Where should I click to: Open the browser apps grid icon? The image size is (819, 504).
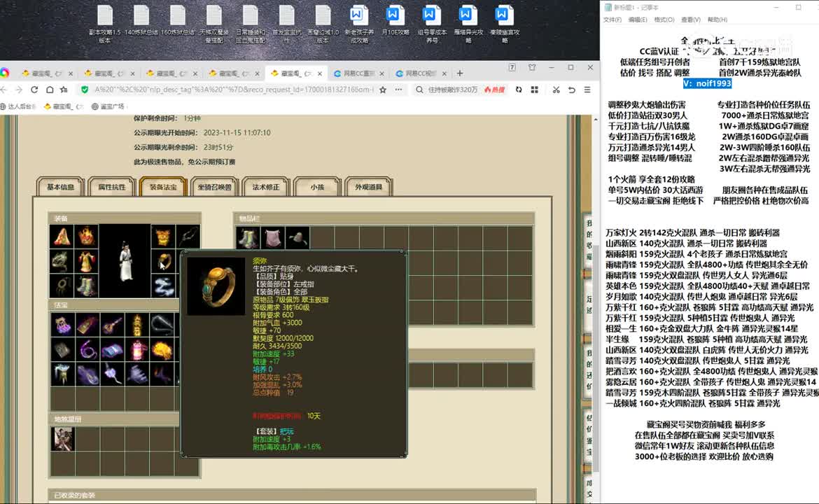tap(534, 90)
